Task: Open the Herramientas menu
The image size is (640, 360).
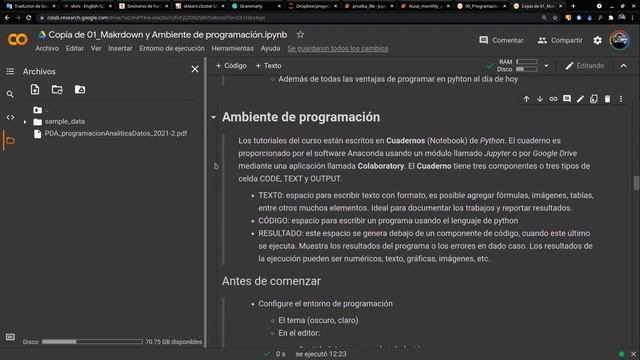Action: pyautogui.click(x=232, y=49)
